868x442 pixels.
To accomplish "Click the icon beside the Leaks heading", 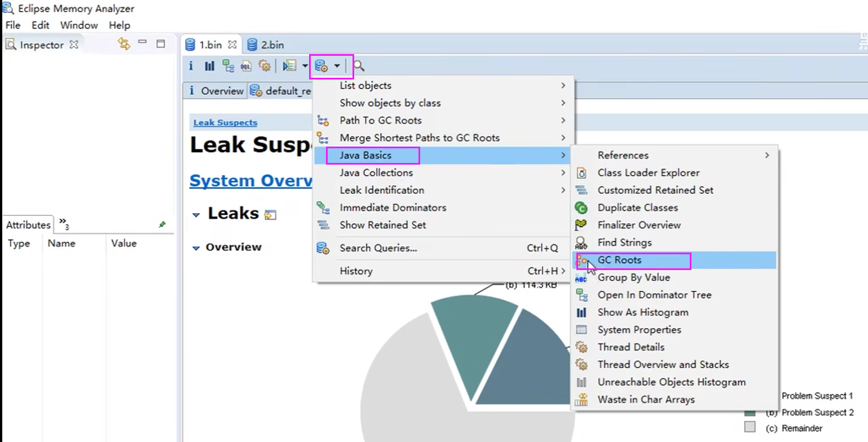I will [x=270, y=214].
